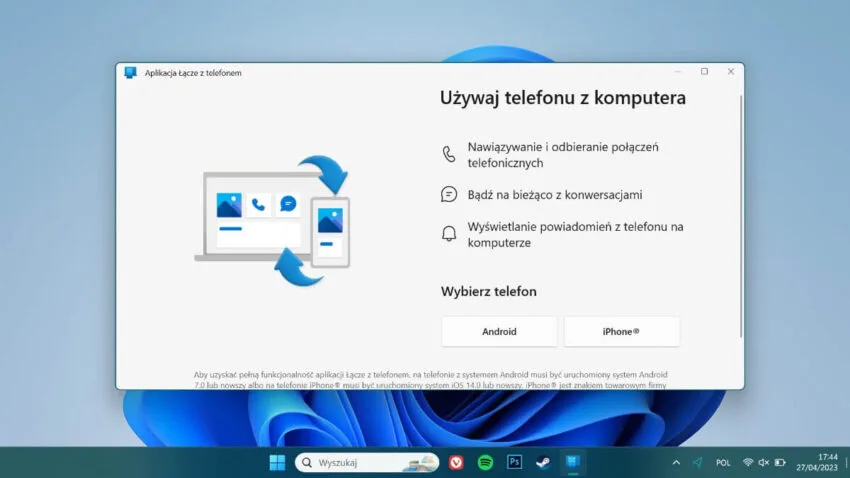Open Vivaldi browser from the taskbar
Screen dimensions: 850x478
click(456, 462)
